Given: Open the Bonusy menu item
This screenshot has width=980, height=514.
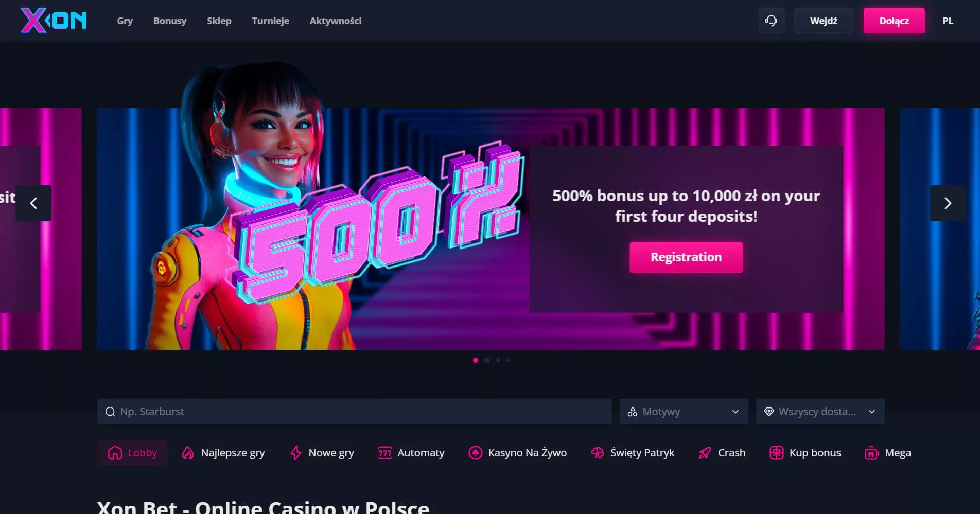Looking at the screenshot, I should [170, 21].
